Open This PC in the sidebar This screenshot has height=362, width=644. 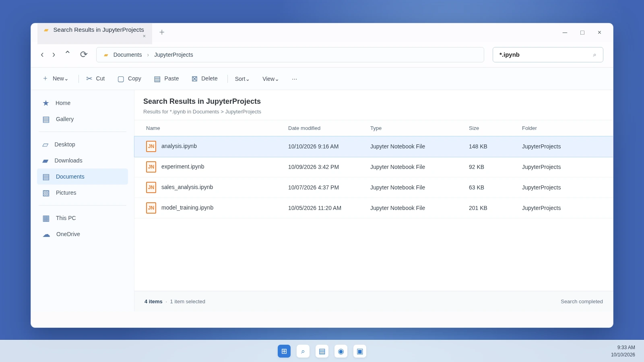coord(83,218)
